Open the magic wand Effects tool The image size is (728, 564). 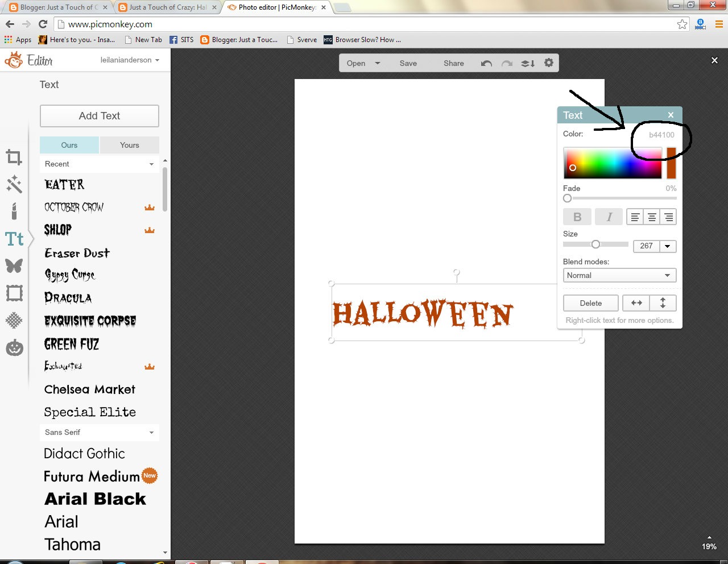click(x=14, y=184)
